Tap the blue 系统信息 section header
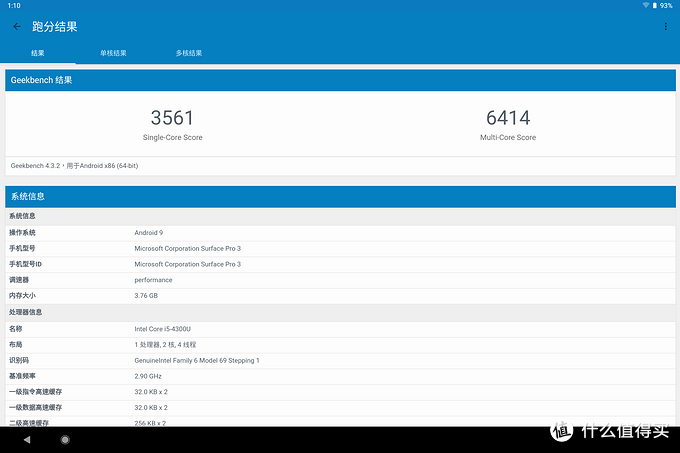 (340, 196)
